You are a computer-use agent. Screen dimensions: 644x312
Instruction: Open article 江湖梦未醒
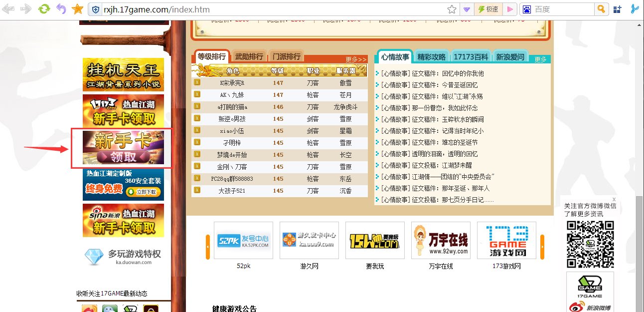pyautogui.click(x=457, y=165)
